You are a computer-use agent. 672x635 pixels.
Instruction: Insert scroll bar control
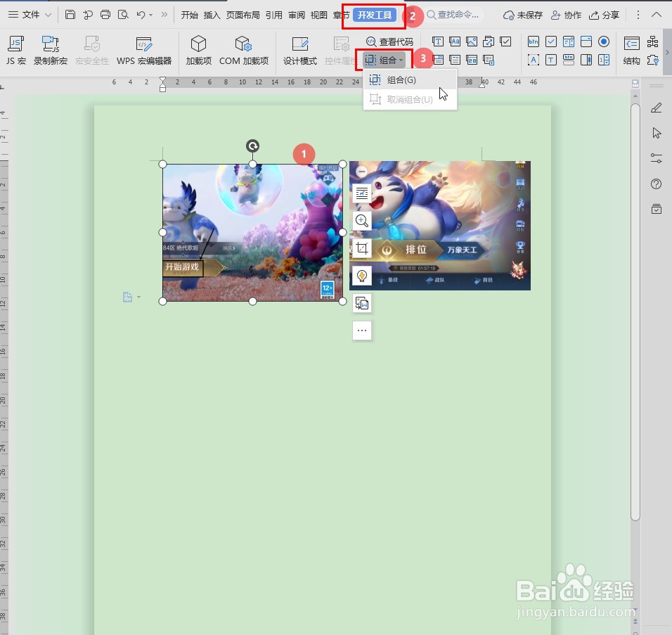point(586,60)
